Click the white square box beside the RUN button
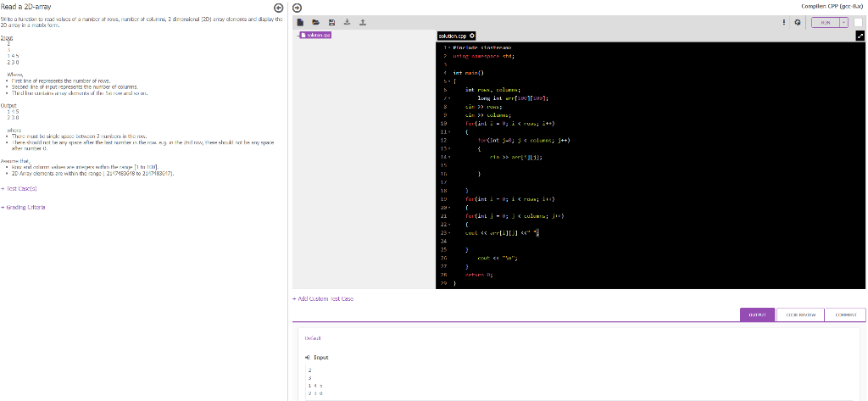Image resolution: width=868 pixels, height=401 pixels. (858, 23)
